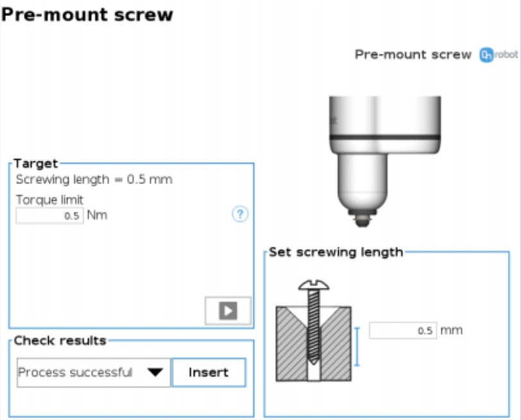The height and width of the screenshot is (420, 521).
Task: Click the play button in Target panel
Action: pos(228,311)
